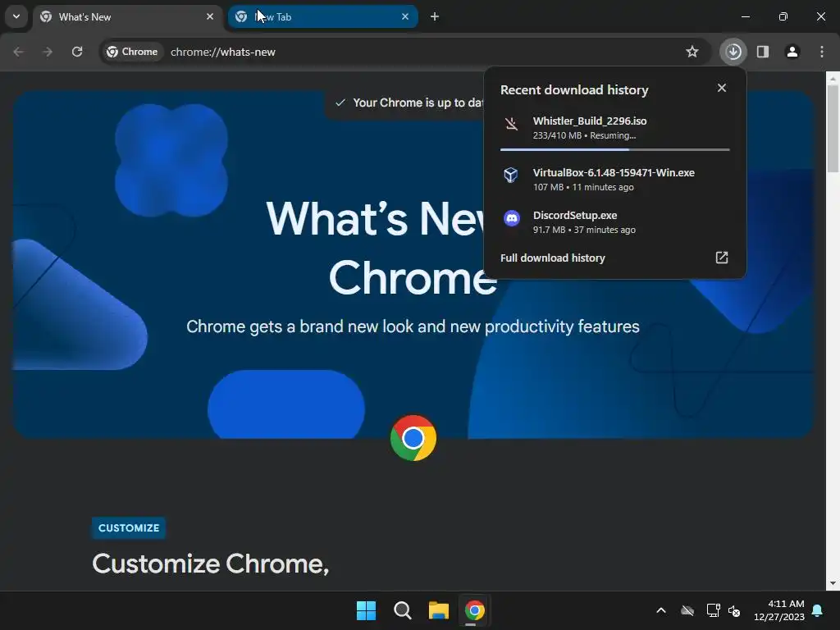Click the Chrome site info chip

pos(133,52)
